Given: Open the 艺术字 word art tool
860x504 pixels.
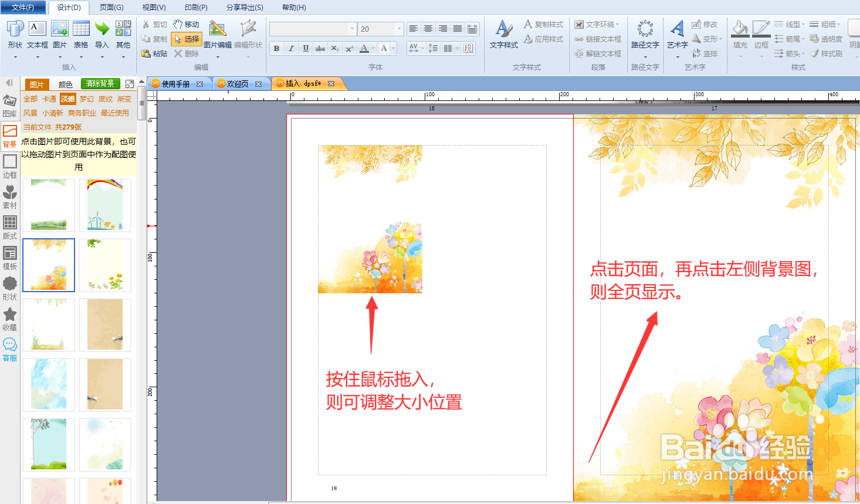Looking at the screenshot, I should click(x=678, y=34).
